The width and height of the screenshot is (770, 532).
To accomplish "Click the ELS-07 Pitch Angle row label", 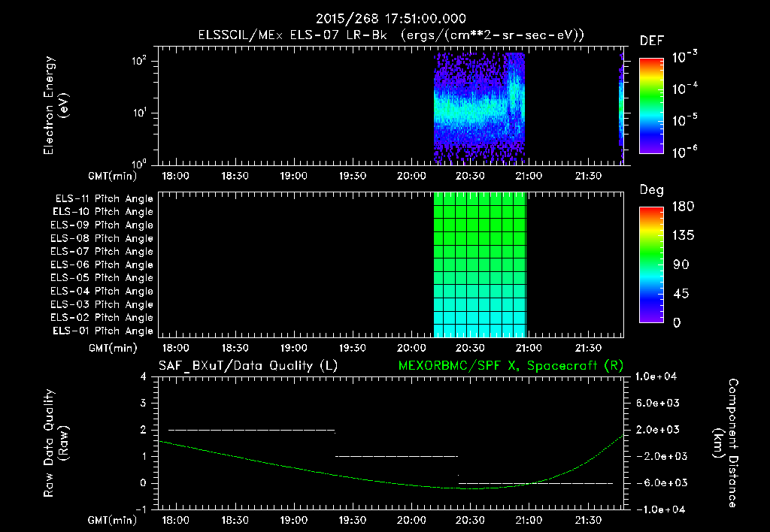I will pyautogui.click(x=102, y=251).
